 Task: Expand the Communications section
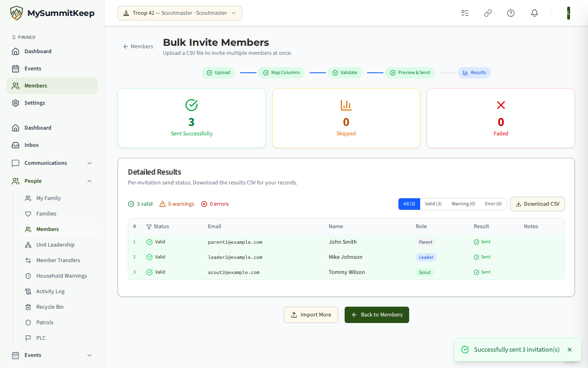point(52,163)
